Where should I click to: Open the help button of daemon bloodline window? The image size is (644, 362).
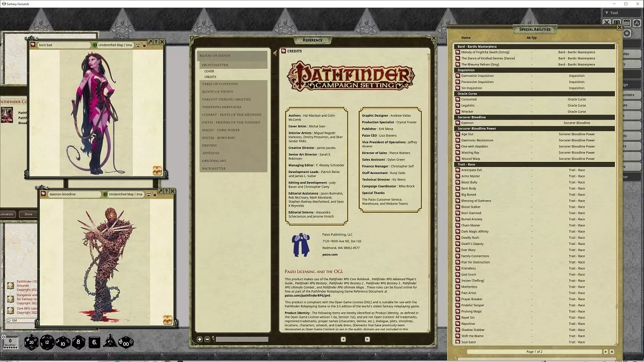click(x=167, y=192)
